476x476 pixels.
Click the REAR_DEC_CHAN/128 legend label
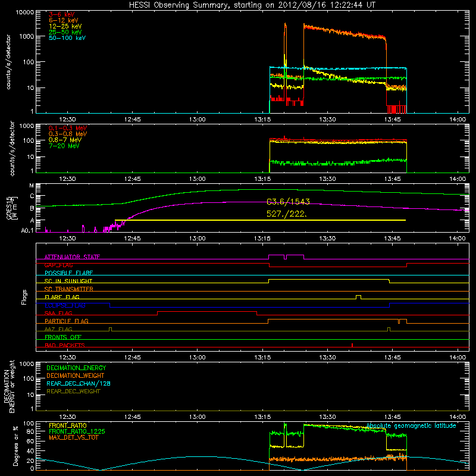click(x=79, y=384)
